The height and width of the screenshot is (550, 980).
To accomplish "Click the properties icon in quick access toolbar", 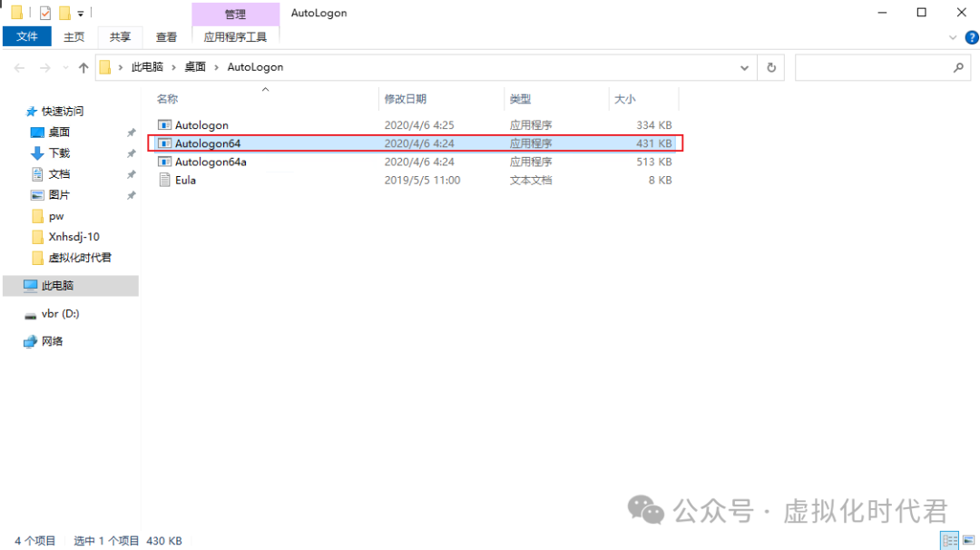I will tap(45, 13).
